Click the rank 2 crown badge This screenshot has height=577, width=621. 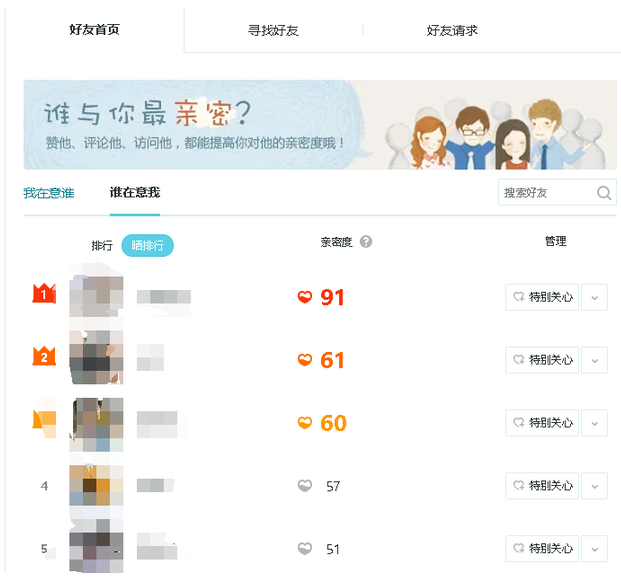tap(43, 356)
